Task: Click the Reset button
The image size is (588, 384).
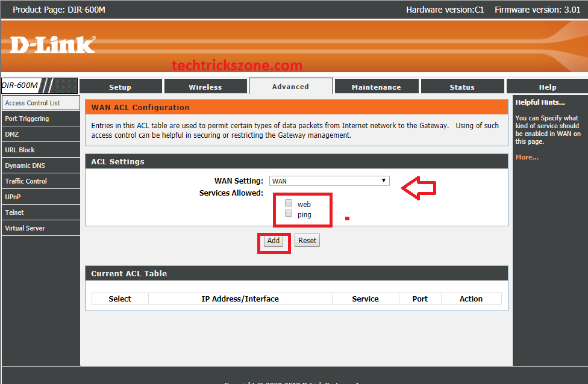Action: coord(307,240)
